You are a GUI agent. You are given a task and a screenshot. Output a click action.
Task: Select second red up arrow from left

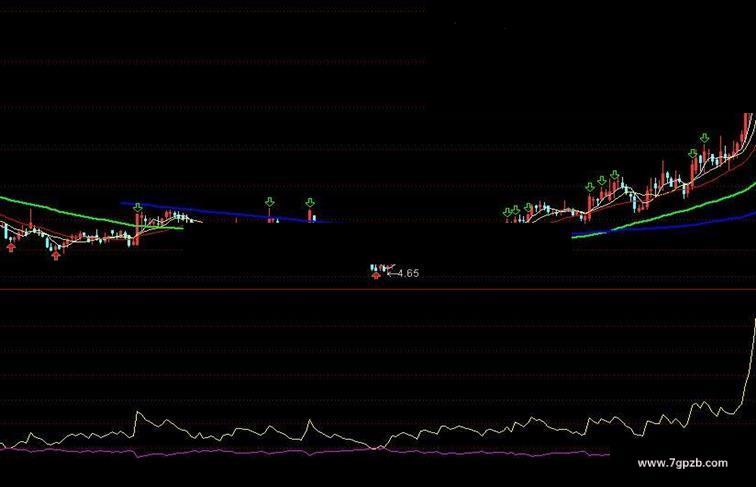click(x=56, y=256)
